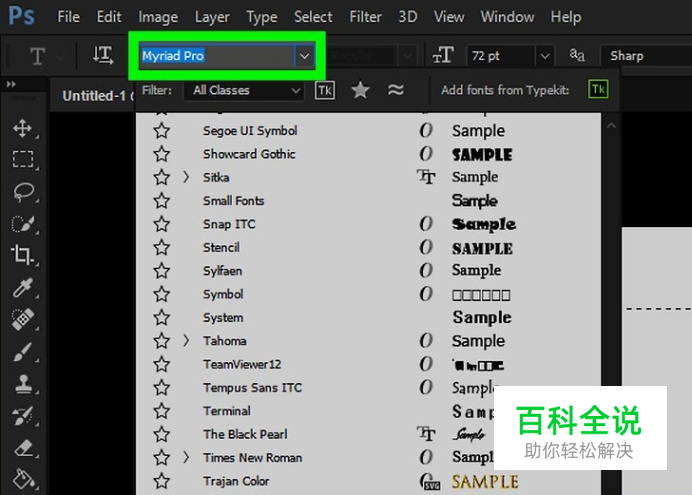The height and width of the screenshot is (495, 692).
Task: Favorite the Showcard Gothic font
Action: (162, 154)
